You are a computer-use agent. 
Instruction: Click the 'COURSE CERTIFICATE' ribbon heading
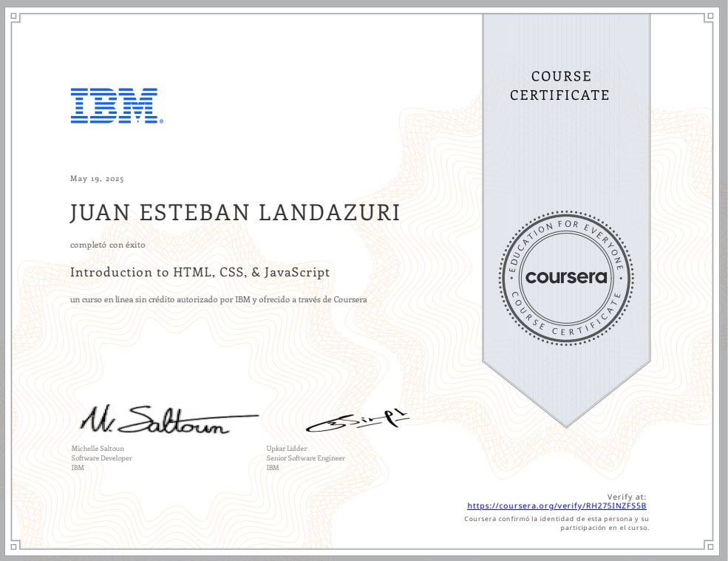pos(560,86)
